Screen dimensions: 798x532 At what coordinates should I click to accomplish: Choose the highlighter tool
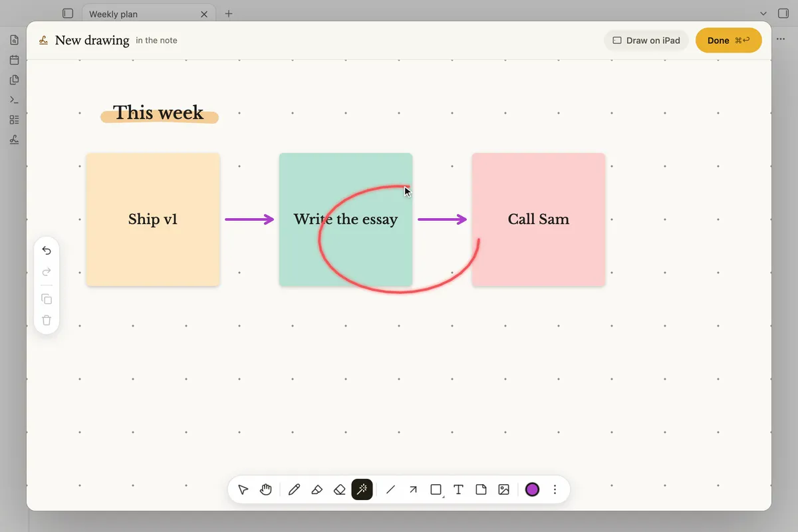point(317,490)
